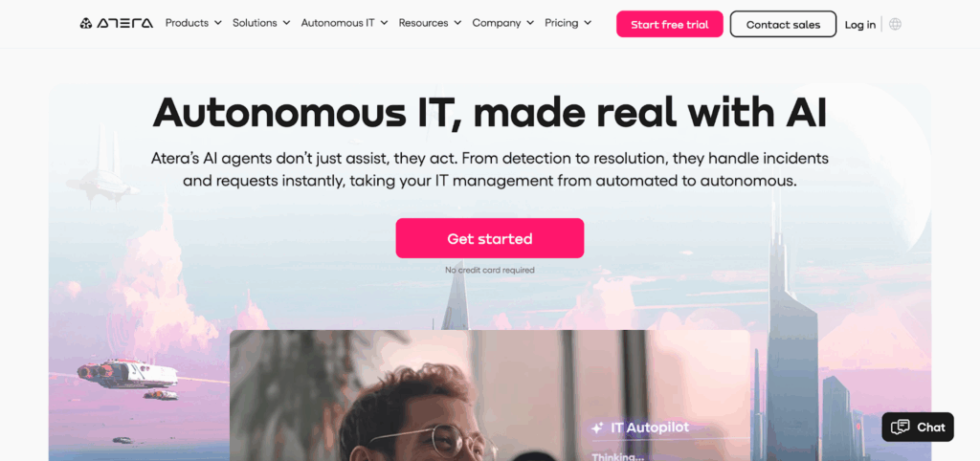The height and width of the screenshot is (461, 980).
Task: Click Start free trial button
Action: click(x=669, y=24)
